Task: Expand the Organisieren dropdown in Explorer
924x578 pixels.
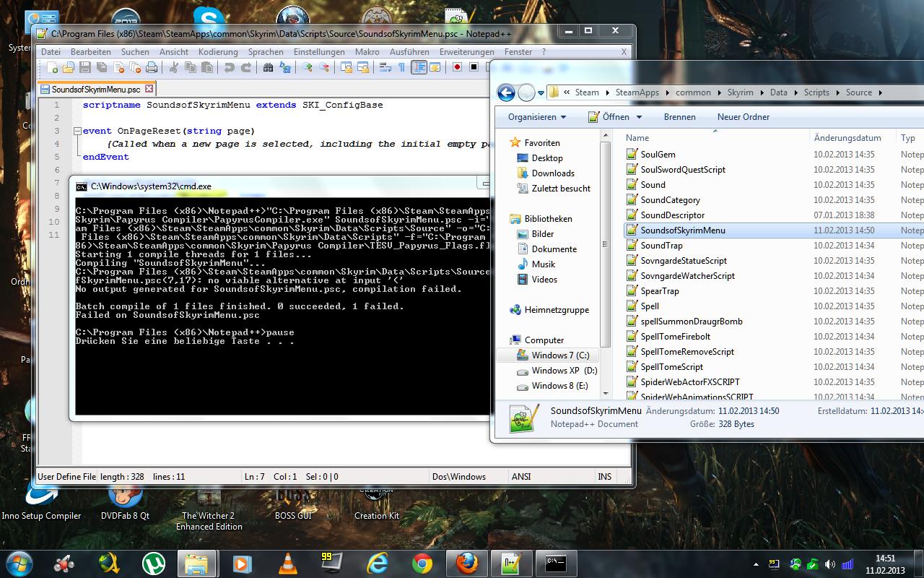Action: [537, 117]
